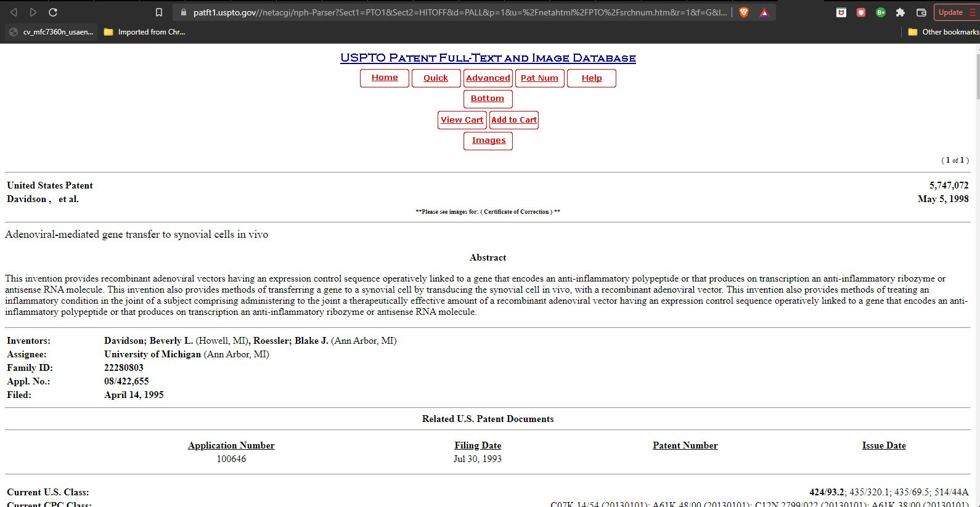This screenshot has height=507, width=980.
Task: Open the Help page
Action: point(592,78)
